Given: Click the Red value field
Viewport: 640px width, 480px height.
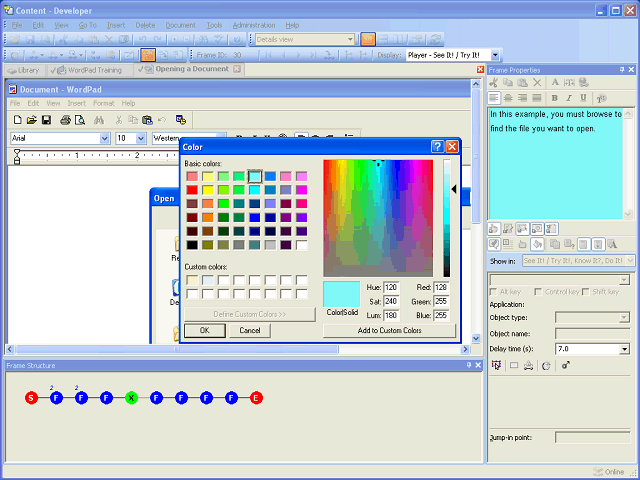Looking at the screenshot, I should (441, 287).
